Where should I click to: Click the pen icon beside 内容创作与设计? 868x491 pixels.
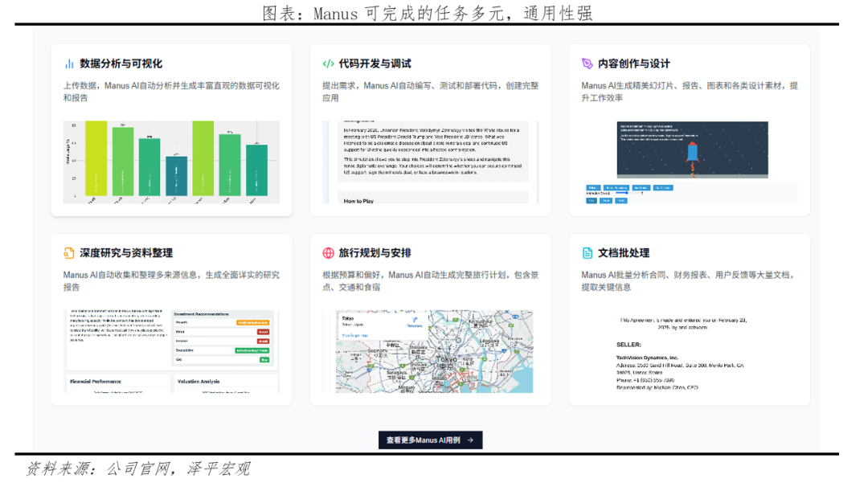point(587,63)
